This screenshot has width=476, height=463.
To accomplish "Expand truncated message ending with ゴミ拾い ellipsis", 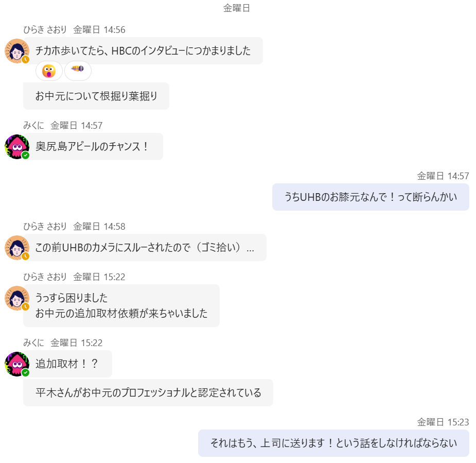I will 251,248.
